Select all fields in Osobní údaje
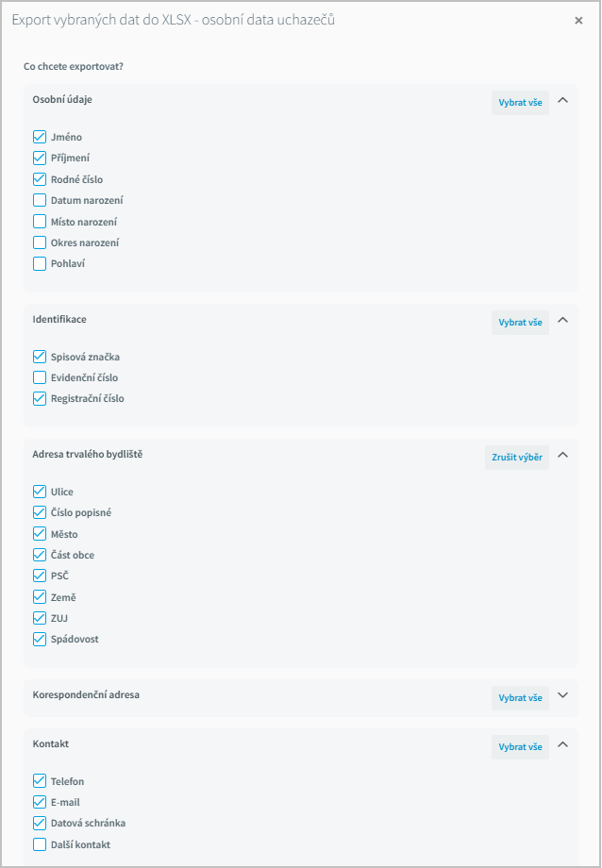Viewport: 602px width, 868px height. pyautogui.click(x=520, y=103)
